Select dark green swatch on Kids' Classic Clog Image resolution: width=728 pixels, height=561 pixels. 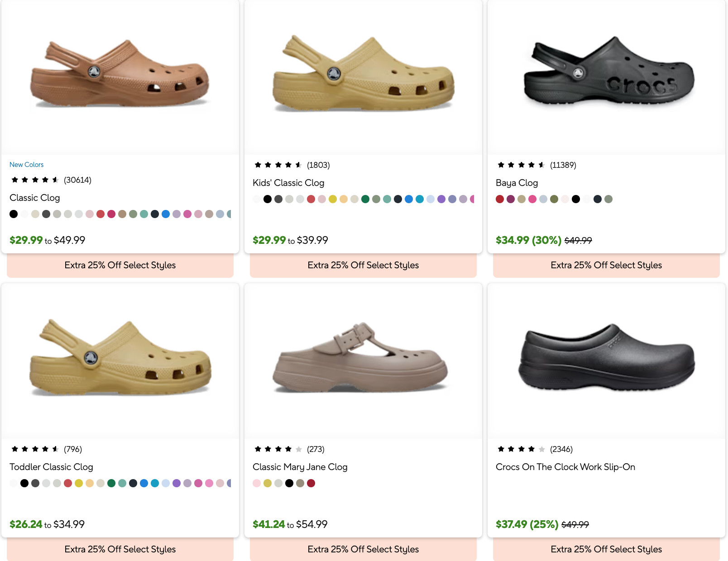(365, 199)
